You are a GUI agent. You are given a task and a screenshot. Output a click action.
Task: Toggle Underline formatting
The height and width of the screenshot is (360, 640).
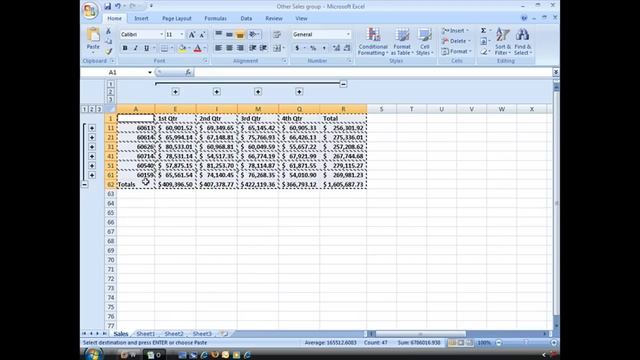click(x=147, y=48)
